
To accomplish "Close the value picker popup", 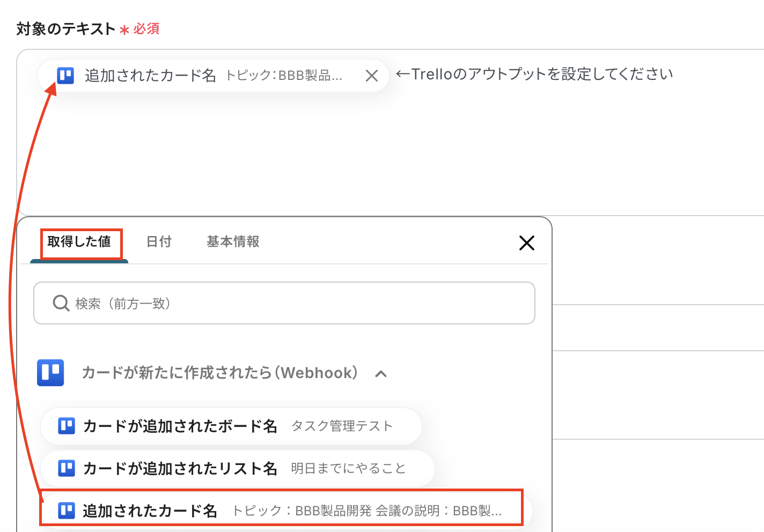I will (x=527, y=243).
